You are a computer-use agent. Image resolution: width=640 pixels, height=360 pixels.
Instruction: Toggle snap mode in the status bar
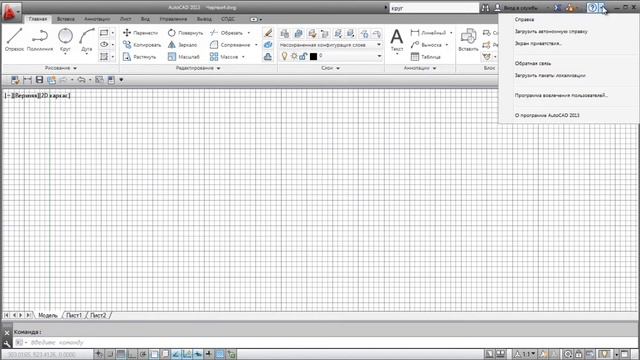(x=110, y=354)
